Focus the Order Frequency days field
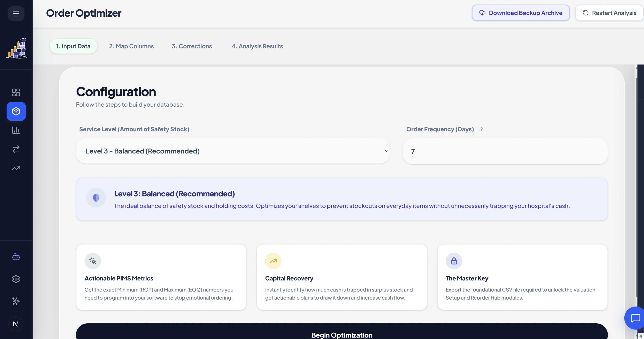Image resolution: width=644 pixels, height=339 pixels. [x=505, y=151]
